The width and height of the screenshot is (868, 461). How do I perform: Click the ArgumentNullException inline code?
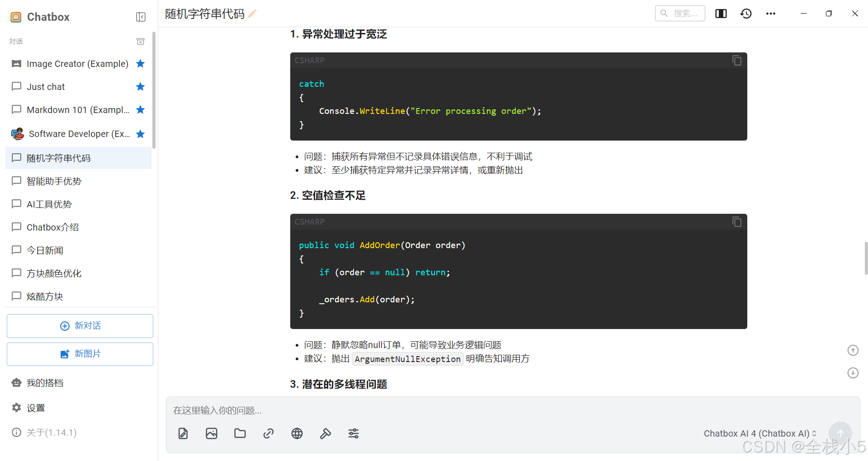(408, 359)
